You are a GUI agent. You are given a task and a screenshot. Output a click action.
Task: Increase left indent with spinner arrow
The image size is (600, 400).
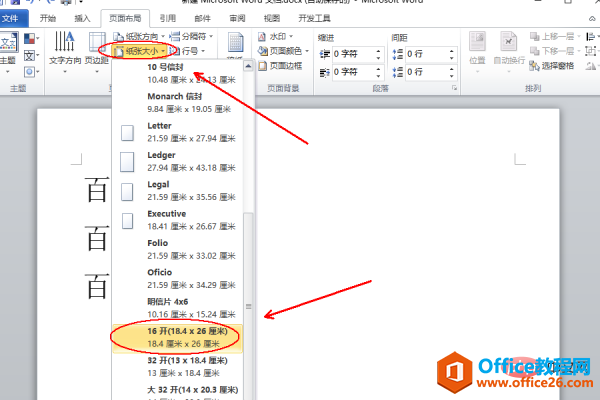tap(378, 51)
